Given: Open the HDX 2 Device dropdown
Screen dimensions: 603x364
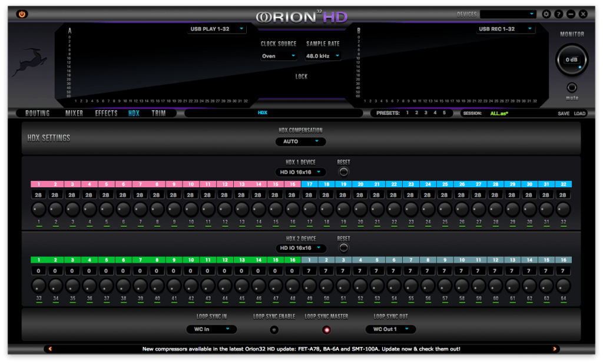Looking at the screenshot, I should coord(300,248).
